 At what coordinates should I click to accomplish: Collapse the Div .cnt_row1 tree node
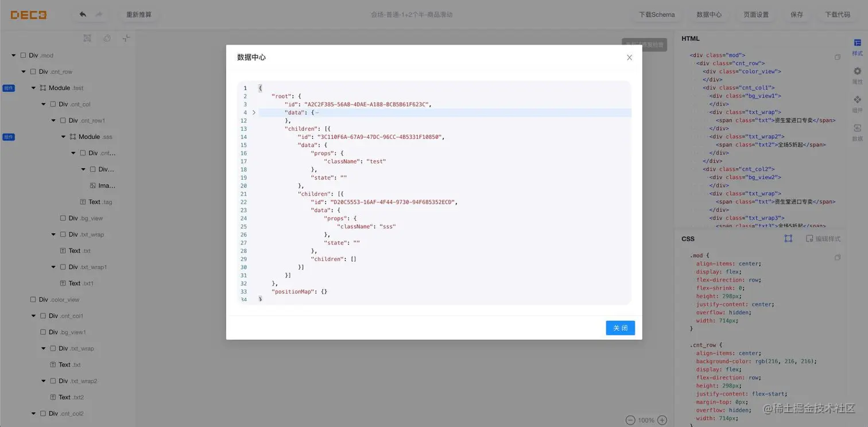tap(53, 121)
